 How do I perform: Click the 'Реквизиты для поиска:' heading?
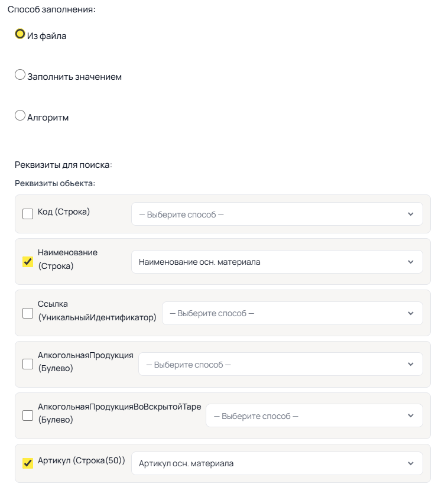click(63, 165)
